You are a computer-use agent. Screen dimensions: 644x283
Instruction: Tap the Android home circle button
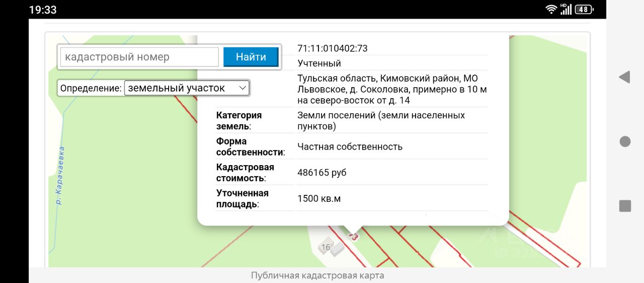click(625, 141)
